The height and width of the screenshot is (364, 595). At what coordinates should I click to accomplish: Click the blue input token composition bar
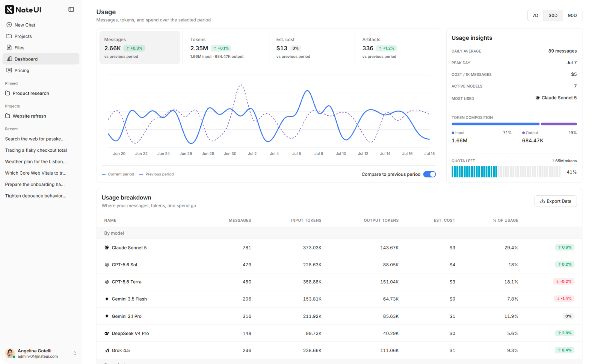click(495, 124)
